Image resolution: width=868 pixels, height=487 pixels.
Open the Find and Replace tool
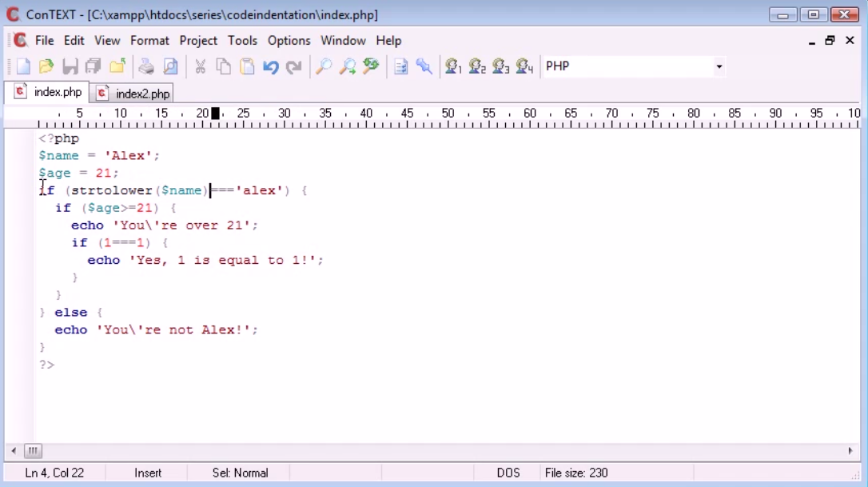click(370, 66)
